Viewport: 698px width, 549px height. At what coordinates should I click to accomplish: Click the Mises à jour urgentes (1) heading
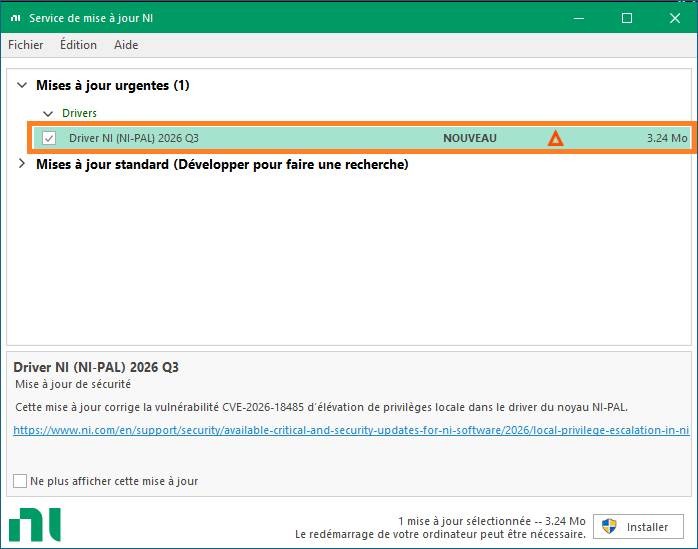[x=113, y=85]
